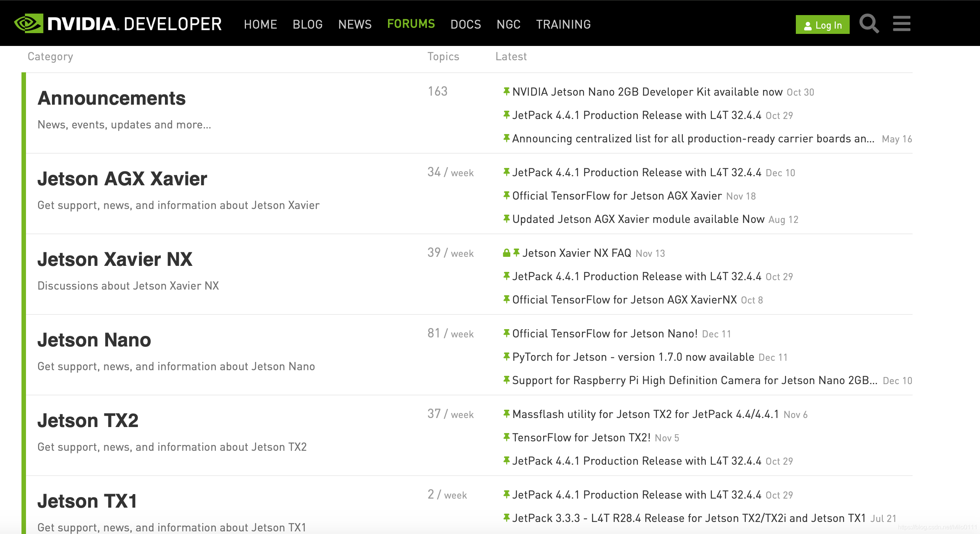Click the Aug 12 date stamp

coord(783,220)
